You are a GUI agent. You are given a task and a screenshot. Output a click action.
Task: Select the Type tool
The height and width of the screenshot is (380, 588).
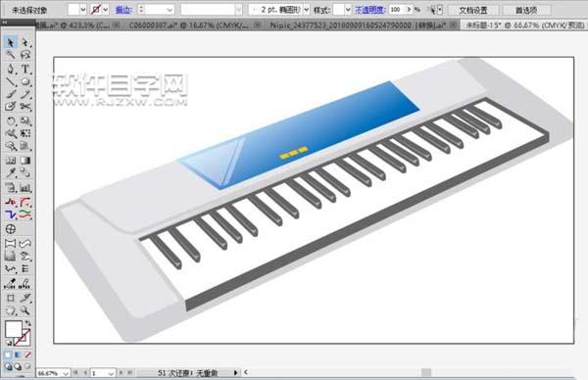point(25,69)
